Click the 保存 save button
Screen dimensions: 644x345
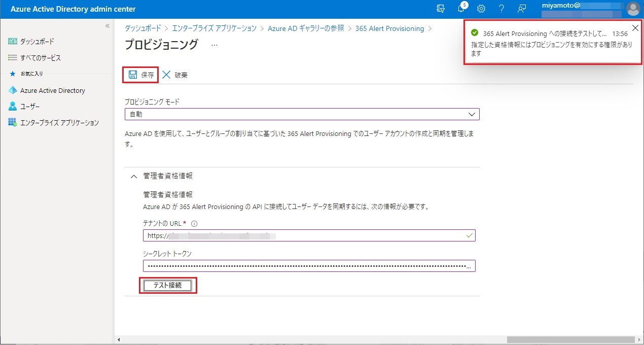point(141,75)
